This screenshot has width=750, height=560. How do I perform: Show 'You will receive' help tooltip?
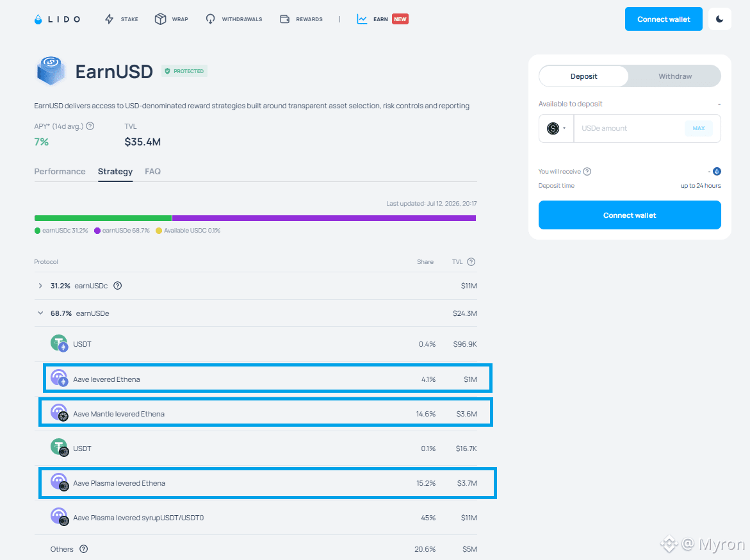(x=587, y=171)
